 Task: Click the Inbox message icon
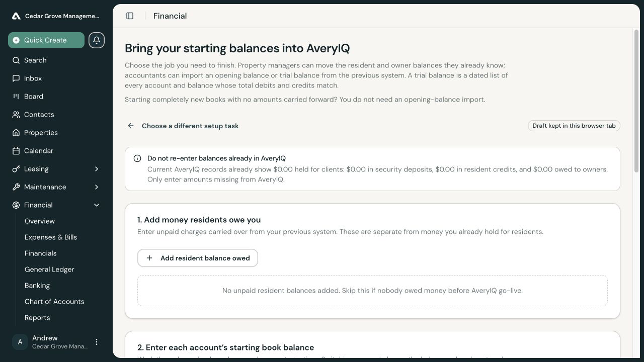click(16, 78)
